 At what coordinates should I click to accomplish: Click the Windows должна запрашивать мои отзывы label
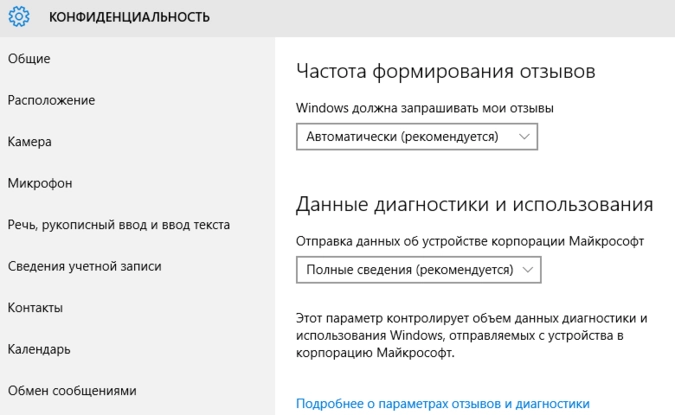pos(425,107)
